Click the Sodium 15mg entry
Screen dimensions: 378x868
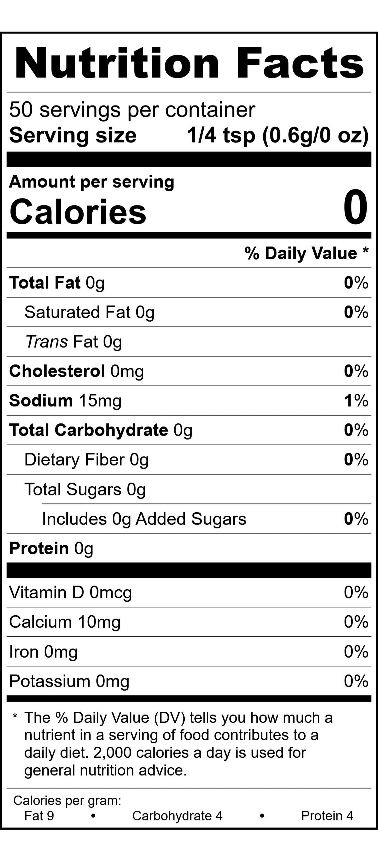tap(65, 401)
